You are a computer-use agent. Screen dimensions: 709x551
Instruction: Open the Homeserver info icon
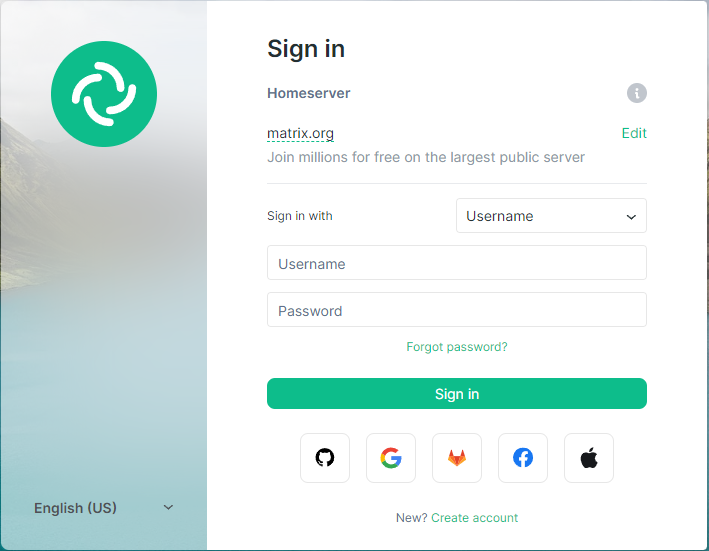click(637, 93)
